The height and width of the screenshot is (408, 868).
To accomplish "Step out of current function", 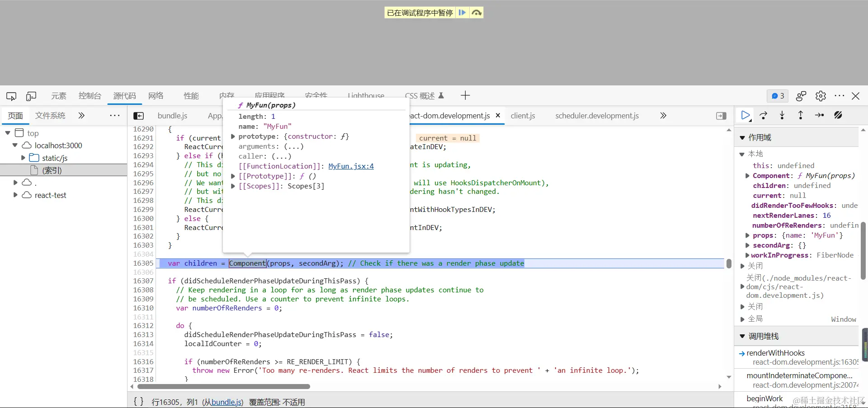I will point(801,116).
